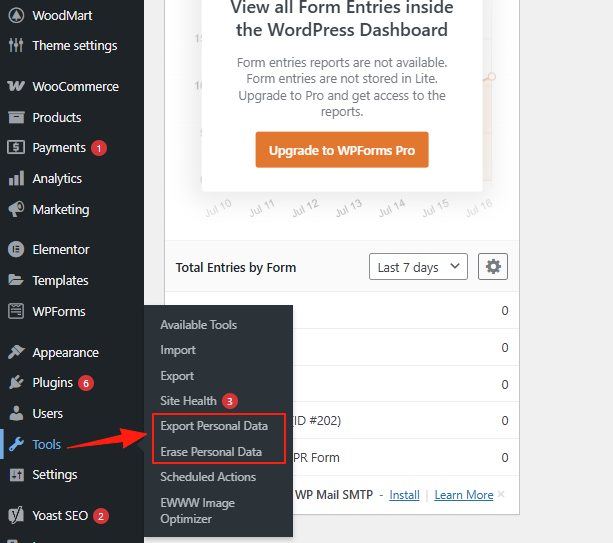Open the Last 7 days dropdown

(x=418, y=267)
